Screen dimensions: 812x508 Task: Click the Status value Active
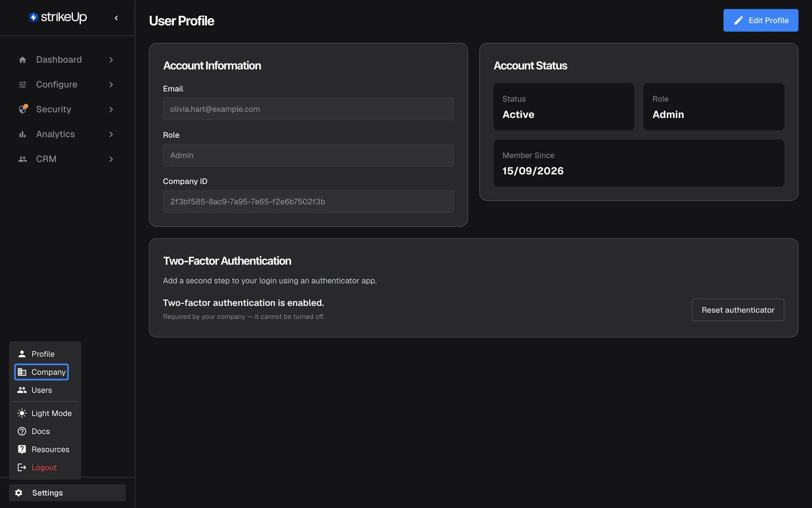coord(518,114)
